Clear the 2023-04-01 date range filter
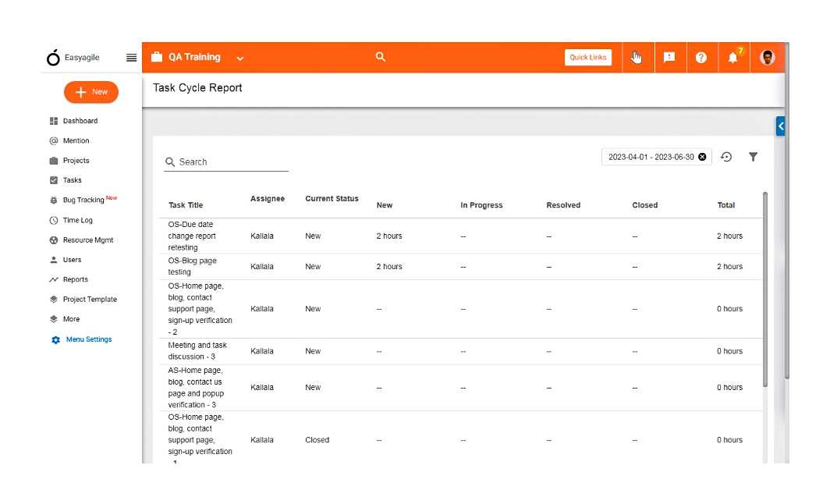 click(x=702, y=156)
